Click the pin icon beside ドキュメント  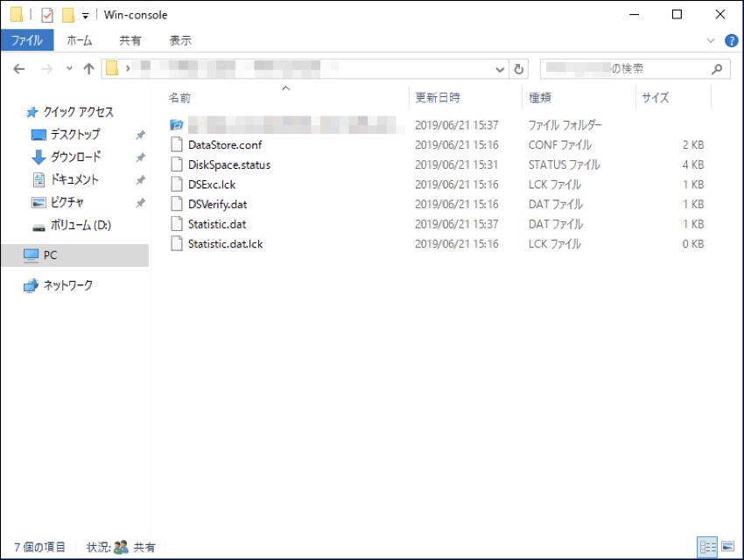140,180
